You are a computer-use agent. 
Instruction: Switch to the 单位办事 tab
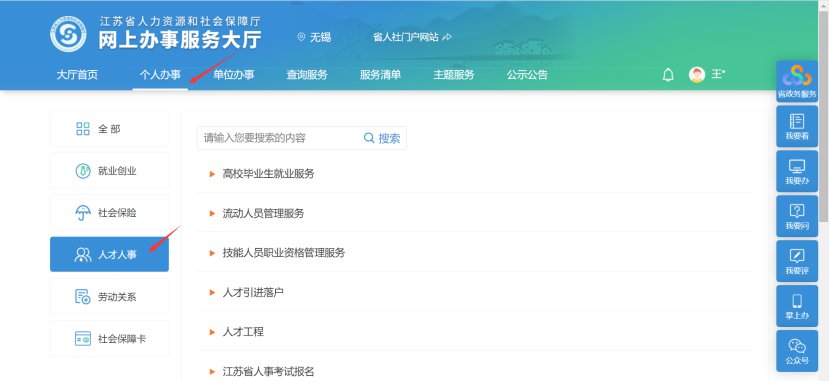(x=233, y=75)
